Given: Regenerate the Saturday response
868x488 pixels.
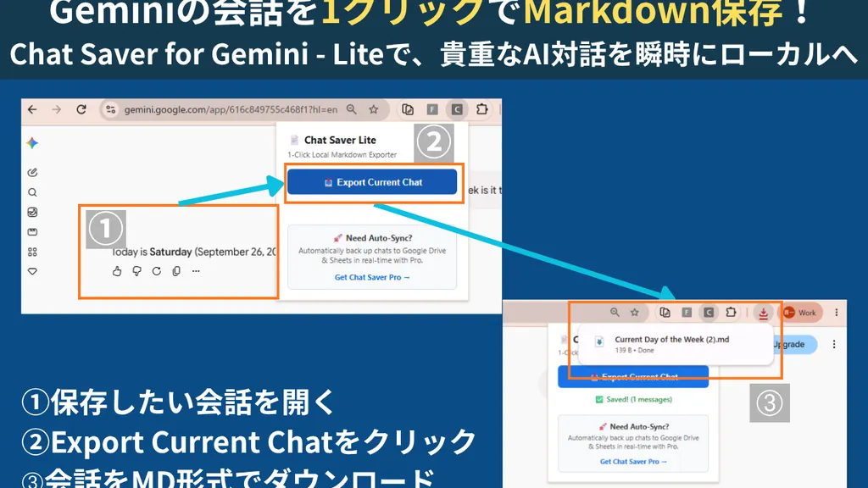Looking at the screenshot, I should pyautogui.click(x=157, y=271).
